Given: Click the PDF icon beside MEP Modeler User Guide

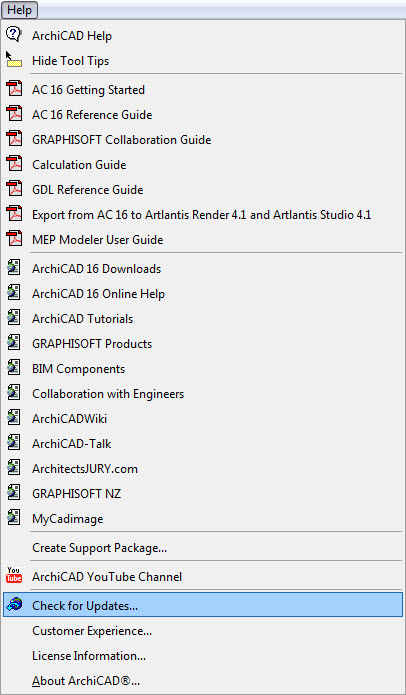Looking at the screenshot, I should pyautogui.click(x=14, y=239).
